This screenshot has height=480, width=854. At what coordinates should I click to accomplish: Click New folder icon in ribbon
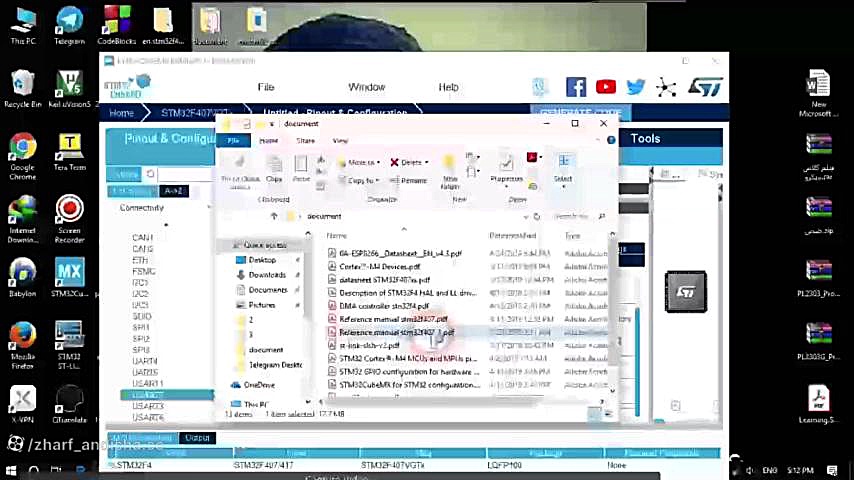coord(450,171)
